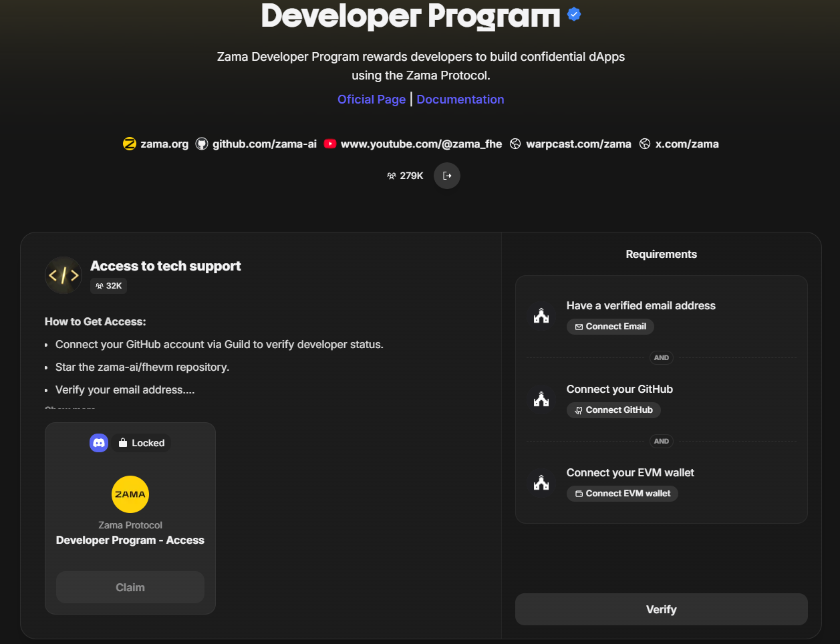Open the Oficial Page link
The height and width of the screenshot is (644, 840).
coord(372,100)
